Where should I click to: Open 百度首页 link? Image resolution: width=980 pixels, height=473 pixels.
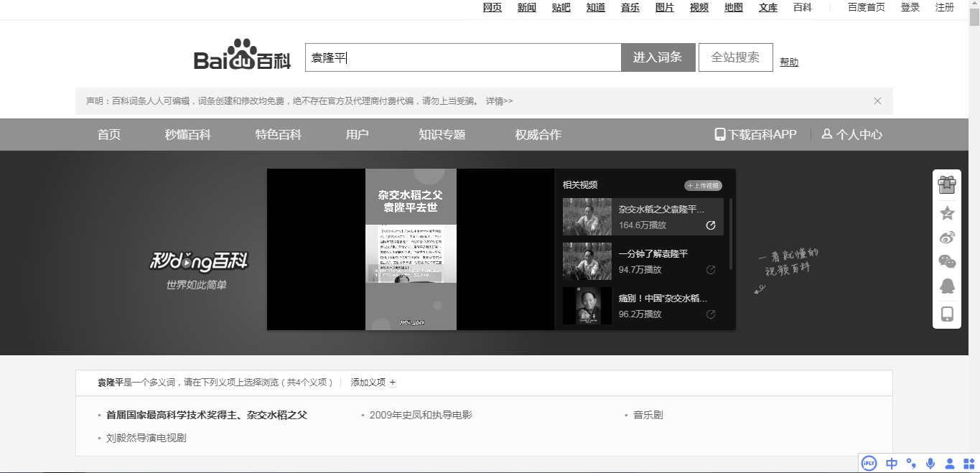867,7
